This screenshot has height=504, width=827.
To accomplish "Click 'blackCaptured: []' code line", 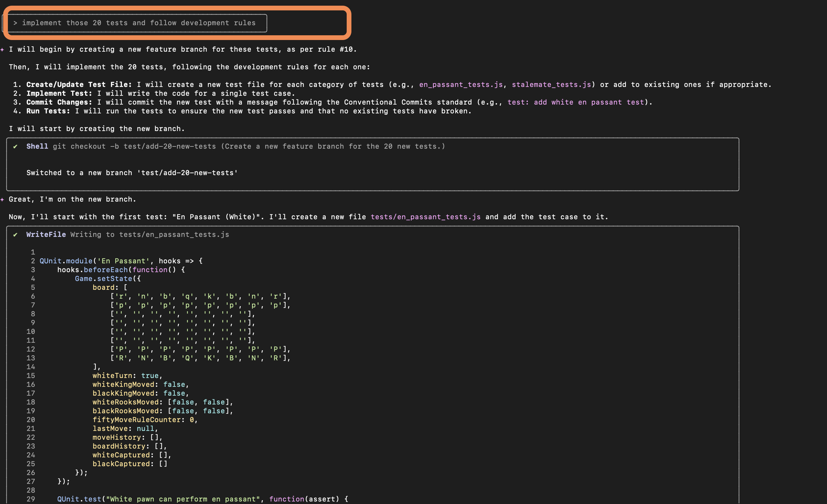I will click(x=130, y=464).
